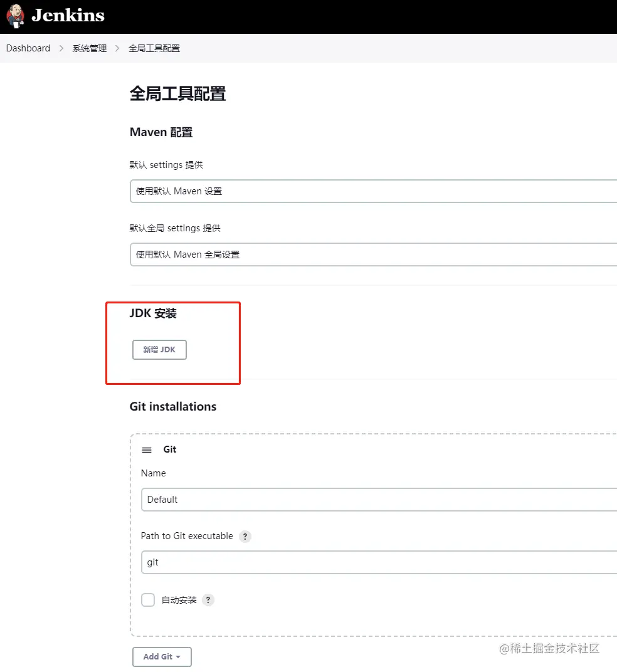Enable 自动安装 checkbox for Git
This screenshot has height=672, width=617.
point(148,599)
